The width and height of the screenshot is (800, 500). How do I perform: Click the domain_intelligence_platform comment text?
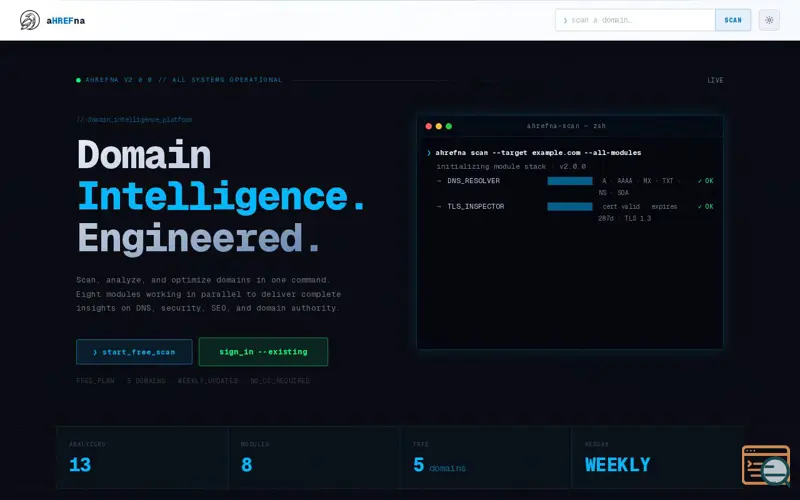134,119
